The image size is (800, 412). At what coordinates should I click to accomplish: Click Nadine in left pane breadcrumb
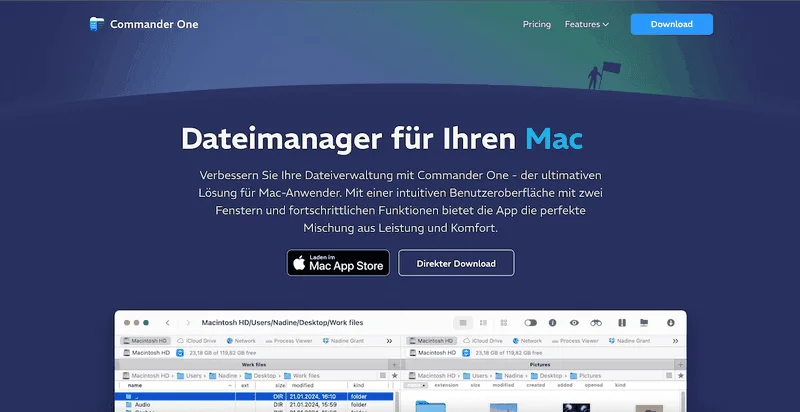coord(223,376)
